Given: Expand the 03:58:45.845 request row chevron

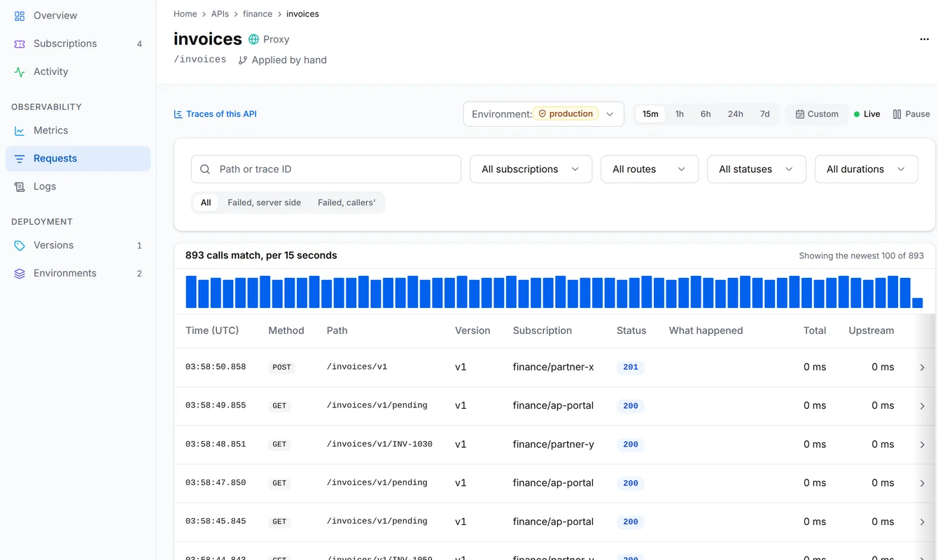Looking at the screenshot, I should click(x=922, y=521).
